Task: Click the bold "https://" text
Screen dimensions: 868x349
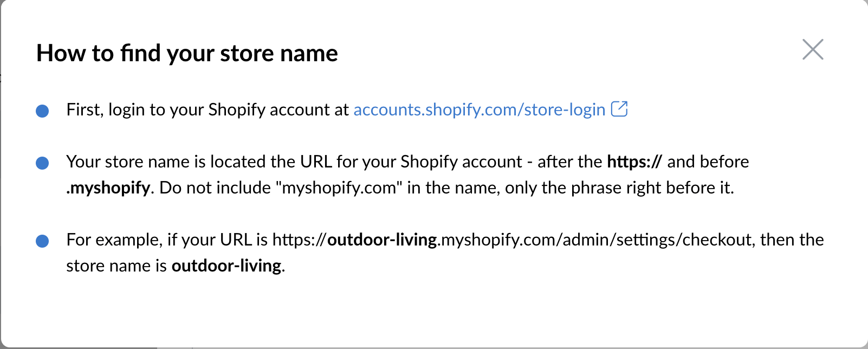Action: pyautogui.click(x=634, y=162)
